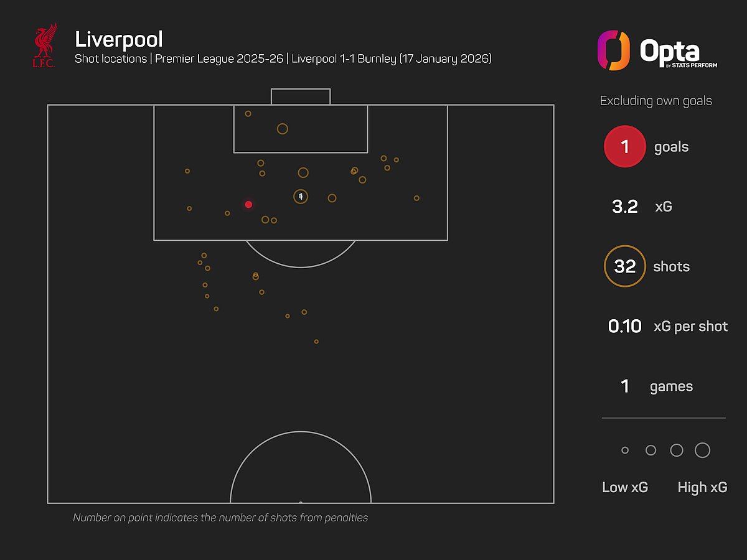747x560 pixels.
Task: Select the largest High xG legend circle
Action: [702, 450]
